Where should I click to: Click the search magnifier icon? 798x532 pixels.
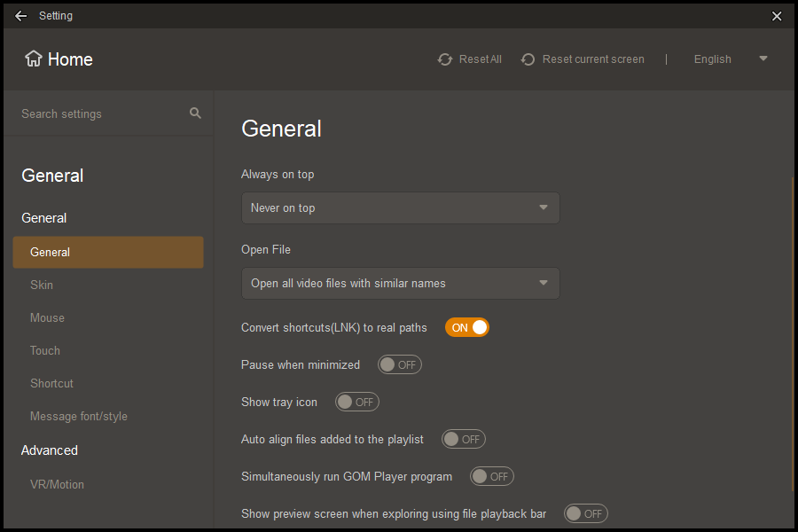click(x=195, y=113)
